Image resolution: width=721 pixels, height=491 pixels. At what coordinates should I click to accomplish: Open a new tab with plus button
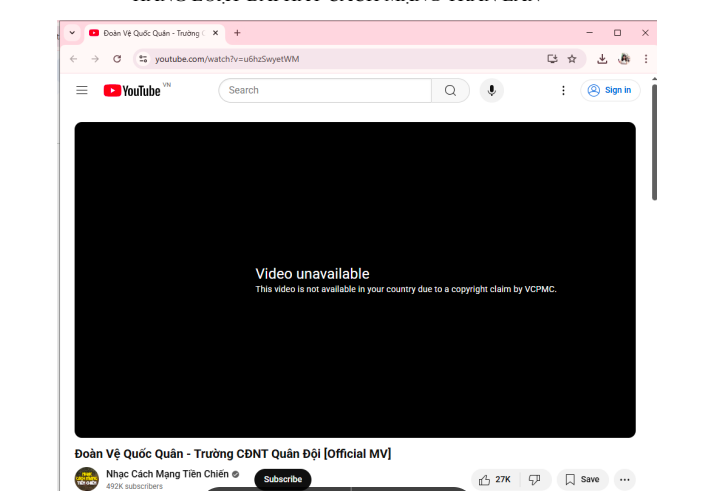(237, 33)
